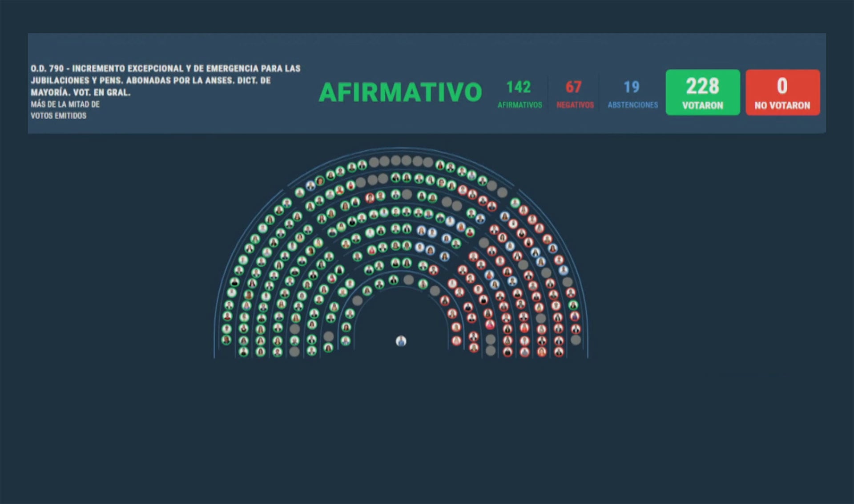The width and height of the screenshot is (854, 504).
Task: Click the red 0 NO VOTARON box
Action: [782, 92]
